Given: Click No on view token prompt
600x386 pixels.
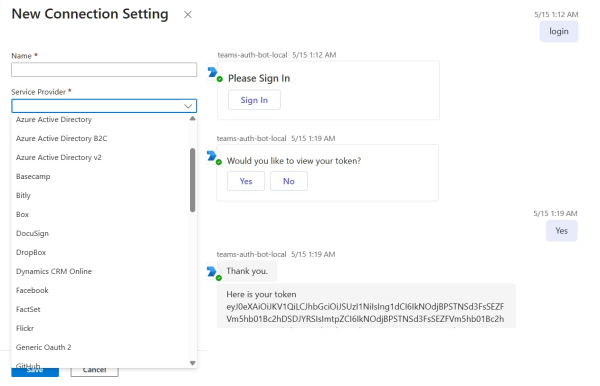Looking at the screenshot, I should 289,181.
